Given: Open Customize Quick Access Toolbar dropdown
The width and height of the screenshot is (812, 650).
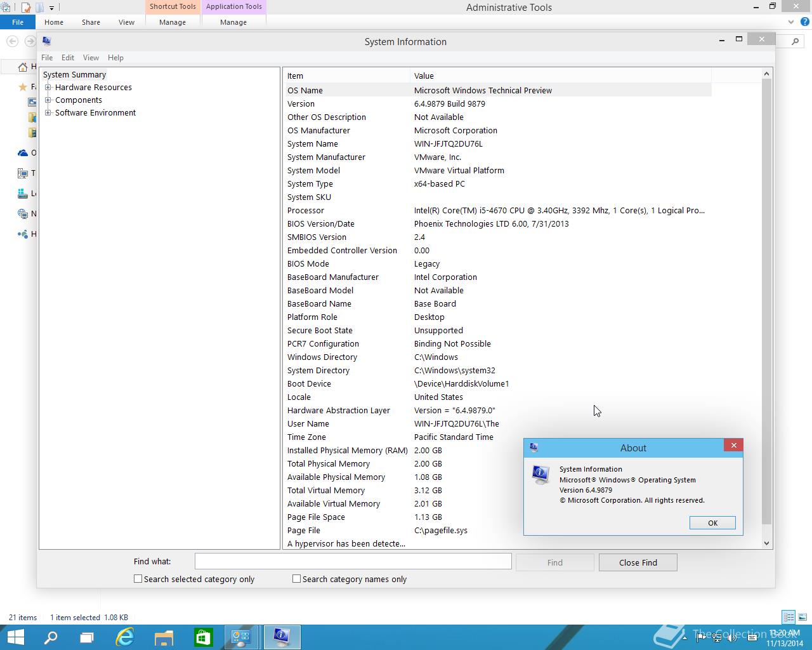Looking at the screenshot, I should (52, 8).
